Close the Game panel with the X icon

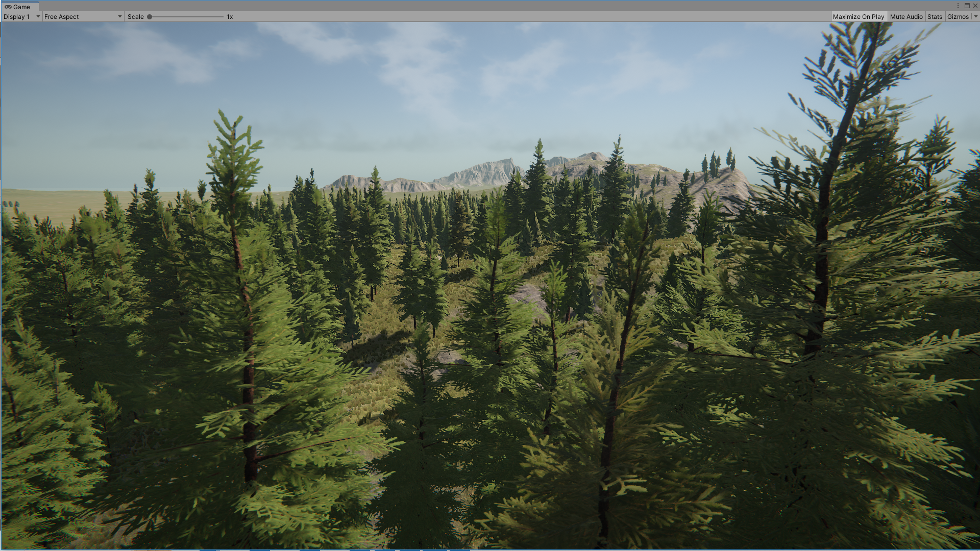coord(975,6)
